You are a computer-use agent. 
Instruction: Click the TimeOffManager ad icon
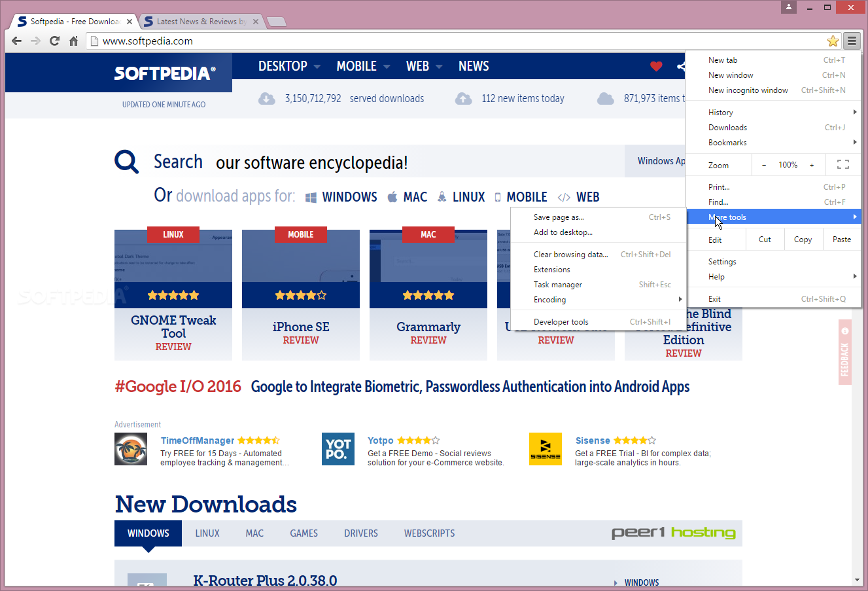click(x=131, y=449)
